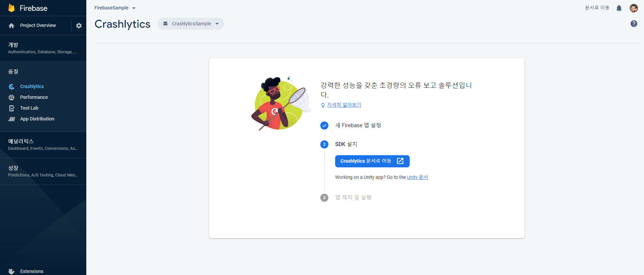Image resolution: width=644 pixels, height=275 pixels.
Task: Click the Android app icon in CrashlyticsSample chip
Action: (x=166, y=24)
